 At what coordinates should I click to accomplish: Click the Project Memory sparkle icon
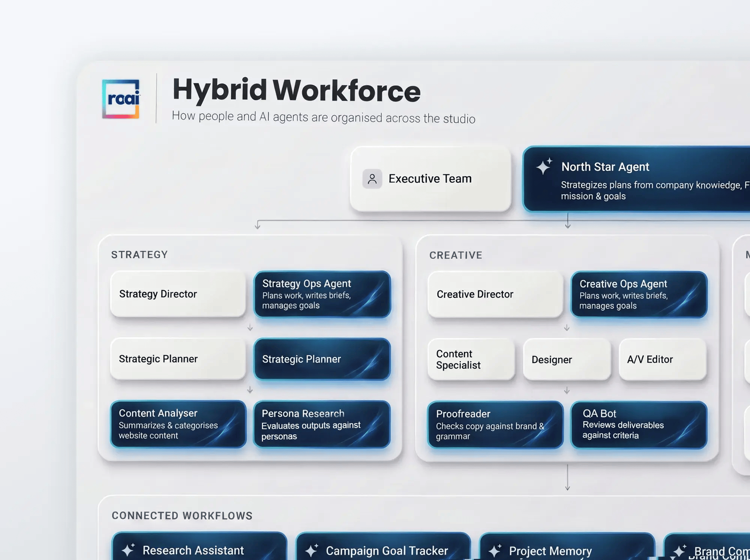pos(495,550)
